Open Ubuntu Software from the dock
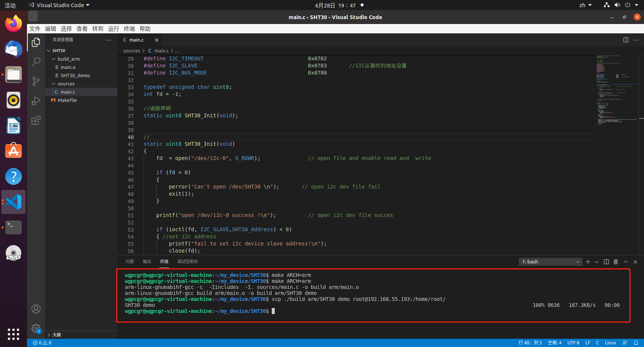The width and height of the screenshot is (644, 347). [x=13, y=151]
